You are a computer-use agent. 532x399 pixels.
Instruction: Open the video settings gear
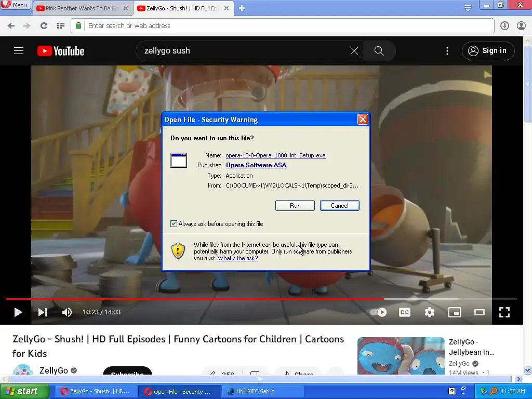(x=430, y=312)
